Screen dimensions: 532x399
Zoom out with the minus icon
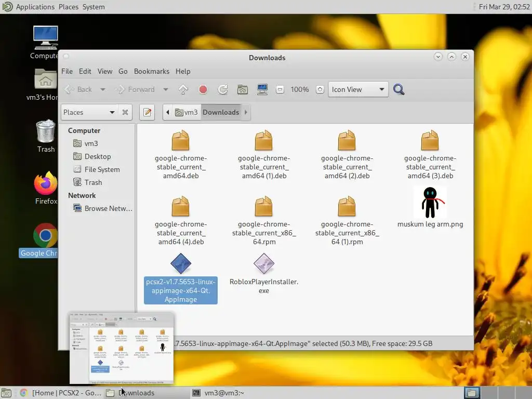pos(280,89)
